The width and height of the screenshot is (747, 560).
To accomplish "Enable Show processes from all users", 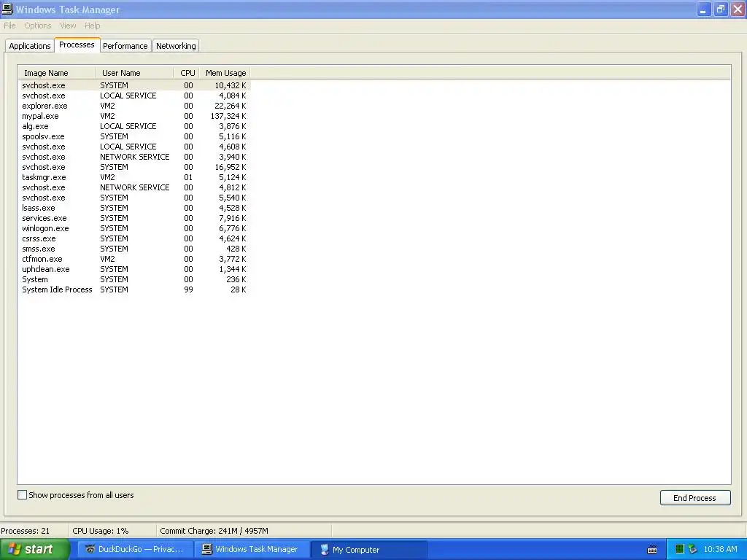I will [22, 495].
